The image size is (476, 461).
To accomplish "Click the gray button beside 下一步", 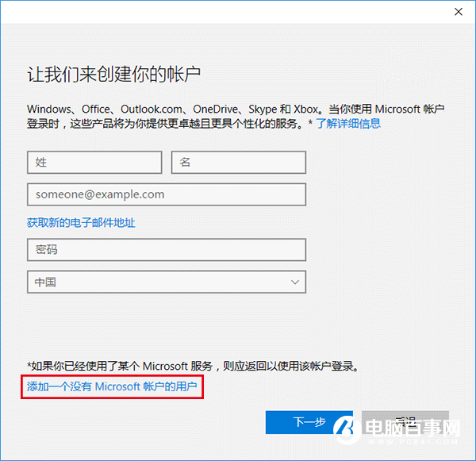I will pyautogui.click(x=405, y=422).
